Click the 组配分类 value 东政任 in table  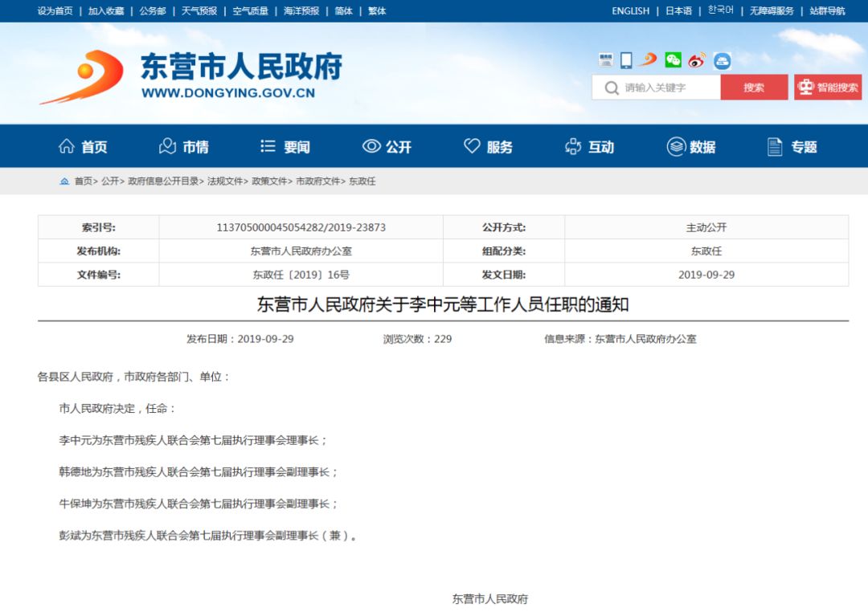click(x=706, y=251)
